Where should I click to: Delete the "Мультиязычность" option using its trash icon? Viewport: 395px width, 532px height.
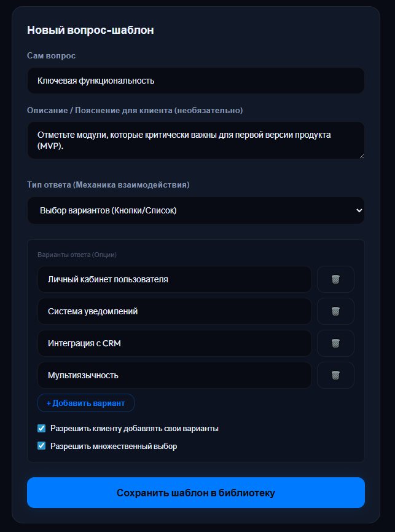335,375
